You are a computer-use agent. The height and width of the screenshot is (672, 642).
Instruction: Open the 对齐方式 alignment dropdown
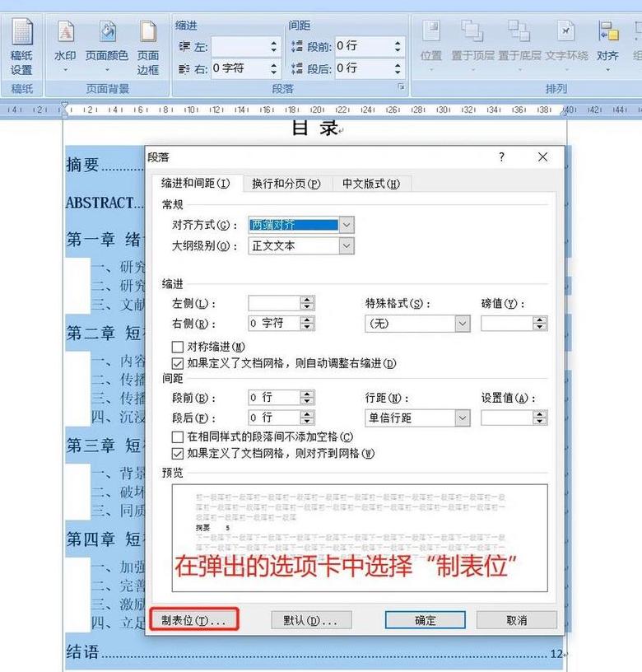tap(347, 225)
